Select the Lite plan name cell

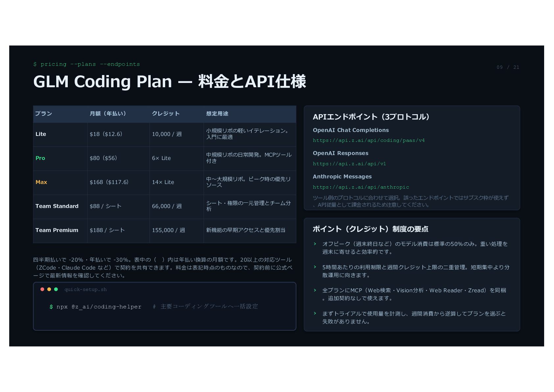[60, 134]
